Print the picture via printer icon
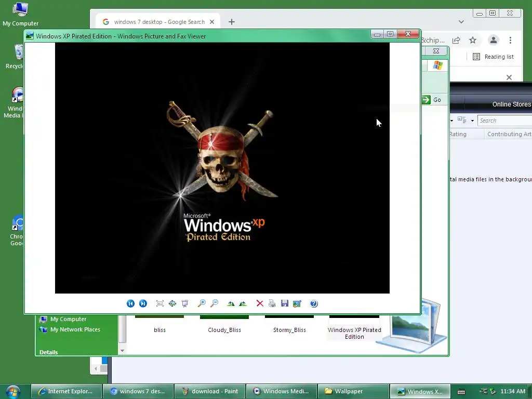Viewport: 532px width, 399px height. (272, 303)
